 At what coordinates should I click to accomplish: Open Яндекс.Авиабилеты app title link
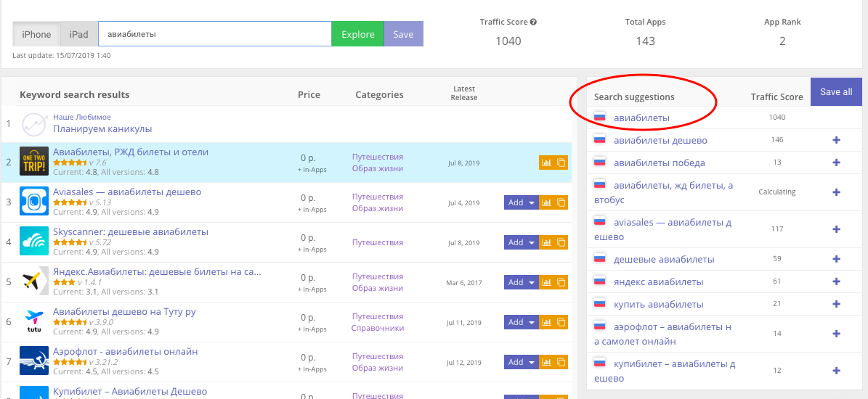tap(157, 271)
